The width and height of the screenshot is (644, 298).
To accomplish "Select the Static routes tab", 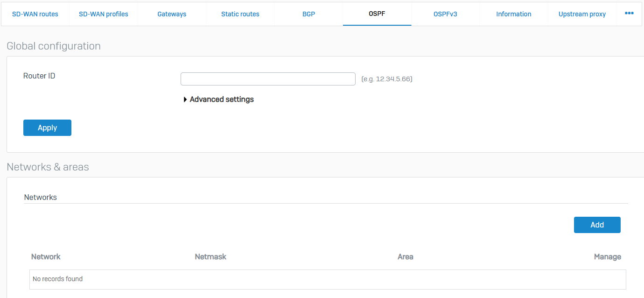I will click(240, 14).
